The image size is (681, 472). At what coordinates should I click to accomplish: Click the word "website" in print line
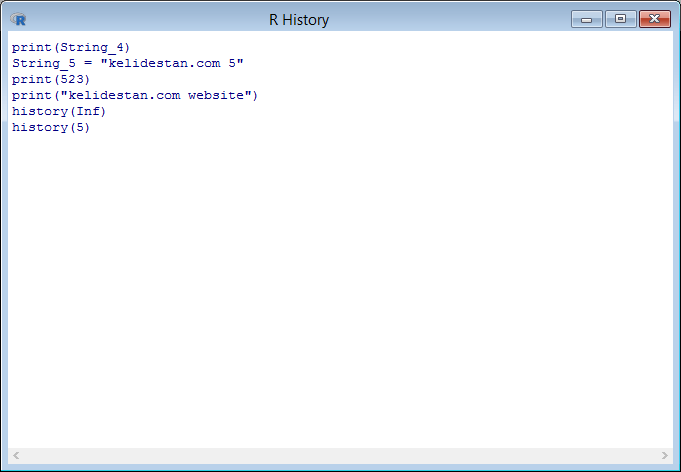pyautogui.click(x=216, y=96)
